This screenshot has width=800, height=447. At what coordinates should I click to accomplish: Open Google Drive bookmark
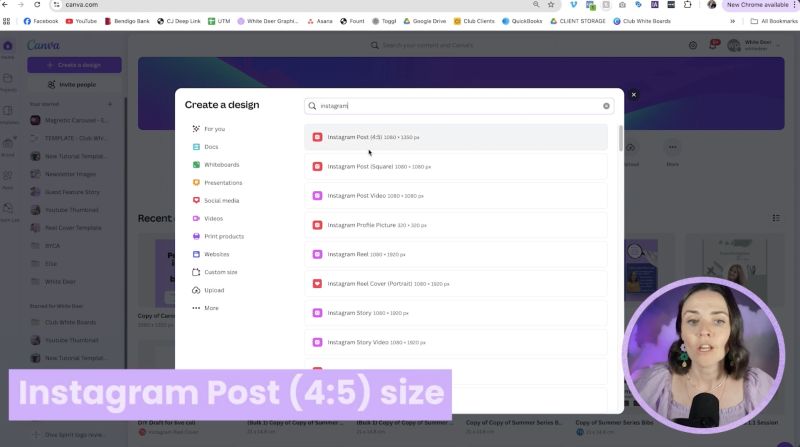[424, 21]
